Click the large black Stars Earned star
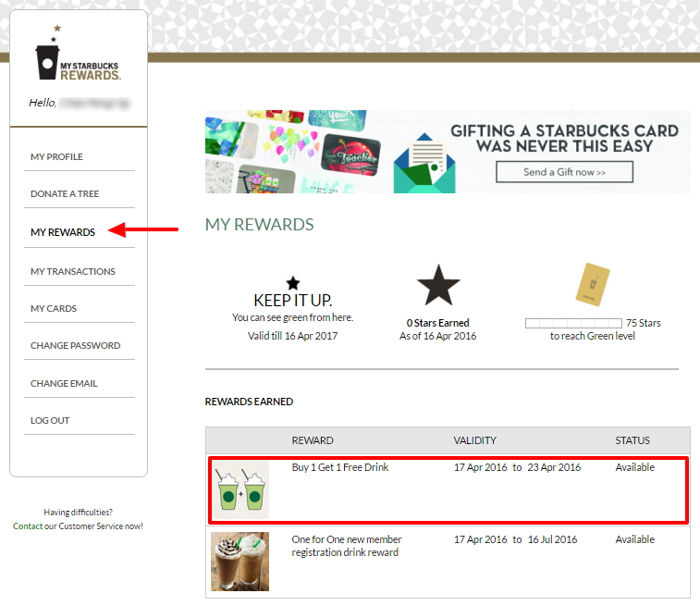700x606 pixels. [x=438, y=285]
